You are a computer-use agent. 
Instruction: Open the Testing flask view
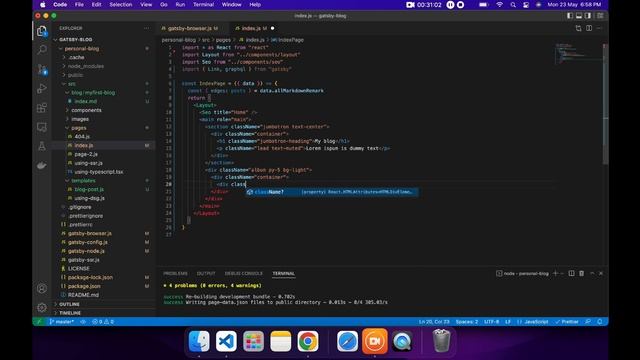(42, 146)
